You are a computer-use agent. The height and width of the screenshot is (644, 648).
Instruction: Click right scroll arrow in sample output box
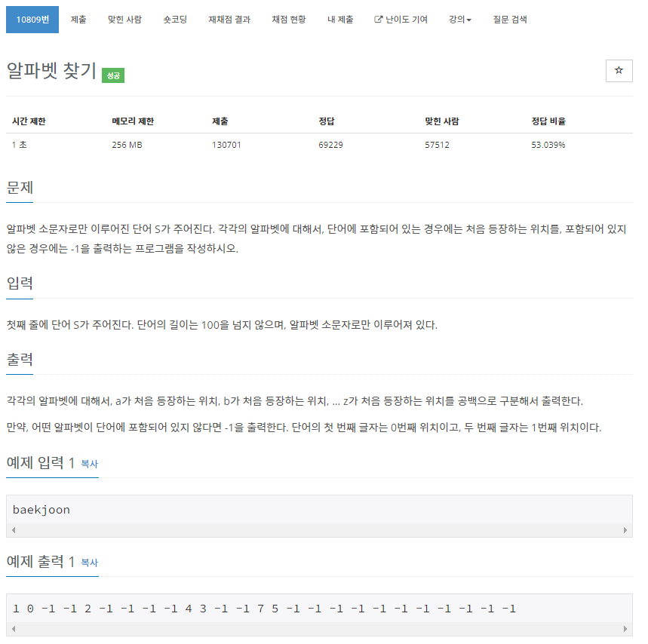(x=625, y=629)
